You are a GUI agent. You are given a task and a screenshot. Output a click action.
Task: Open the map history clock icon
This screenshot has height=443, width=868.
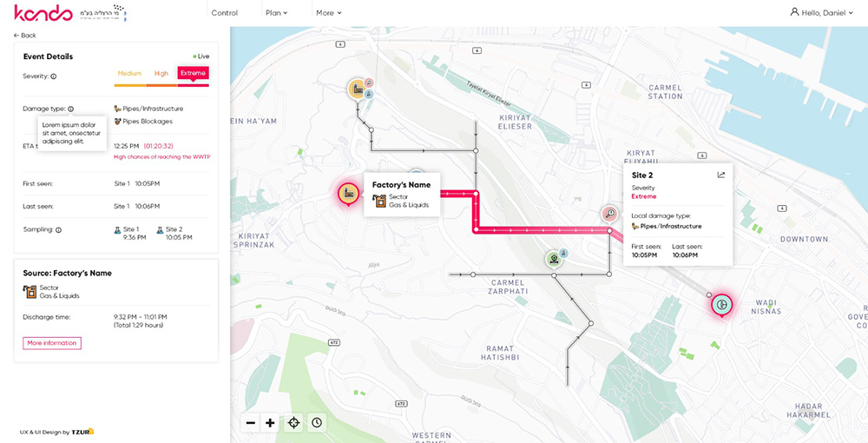click(317, 423)
